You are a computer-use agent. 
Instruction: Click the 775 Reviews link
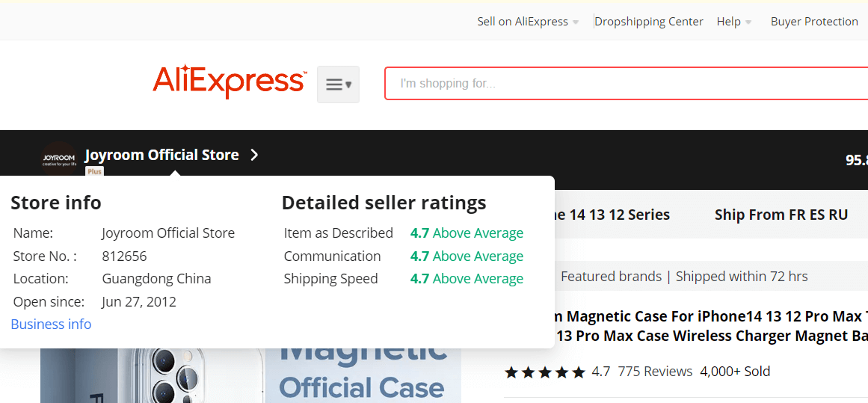pyautogui.click(x=655, y=371)
